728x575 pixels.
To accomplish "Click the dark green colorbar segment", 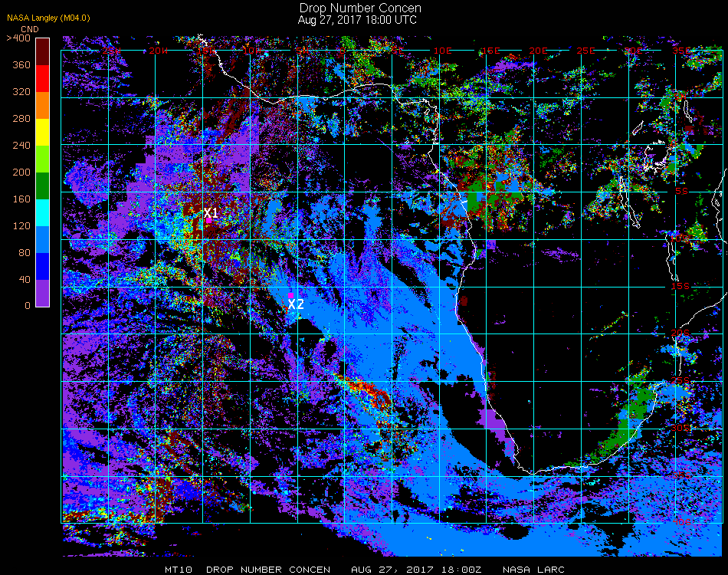I will coord(42,186).
